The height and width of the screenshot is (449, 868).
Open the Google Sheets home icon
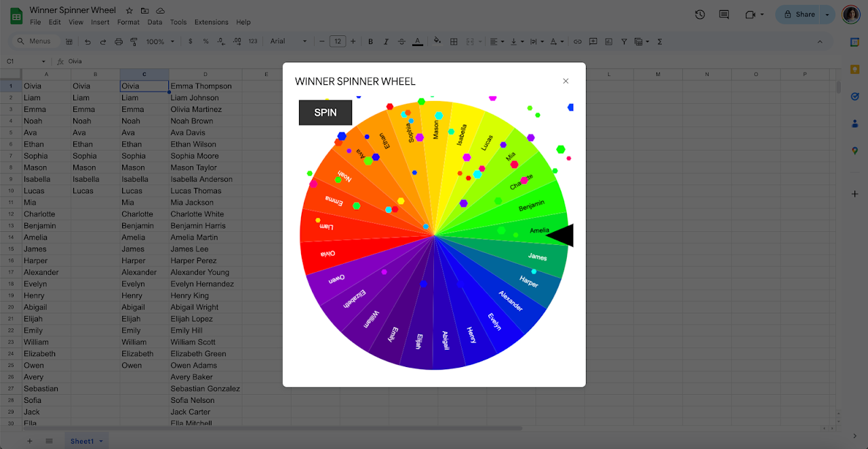tap(16, 15)
